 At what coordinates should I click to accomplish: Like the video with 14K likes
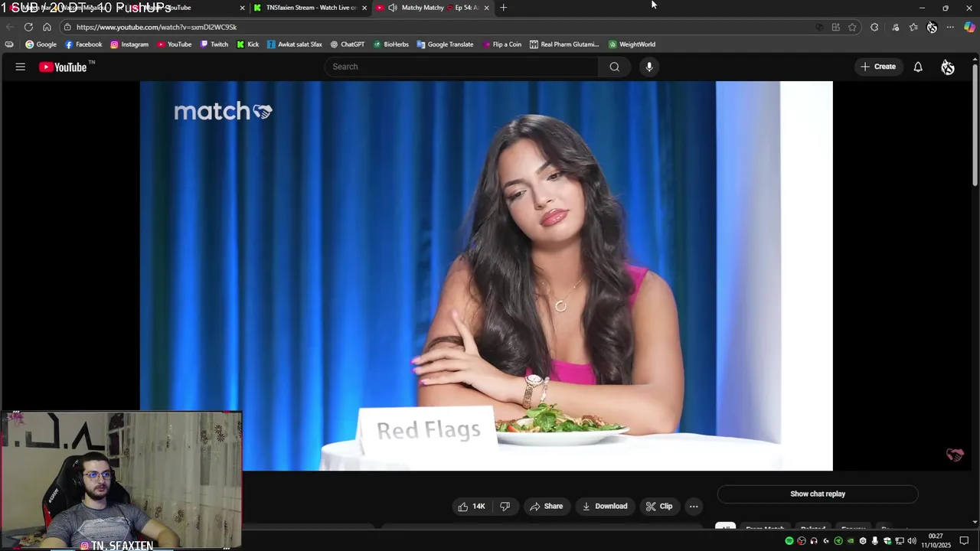(472, 506)
